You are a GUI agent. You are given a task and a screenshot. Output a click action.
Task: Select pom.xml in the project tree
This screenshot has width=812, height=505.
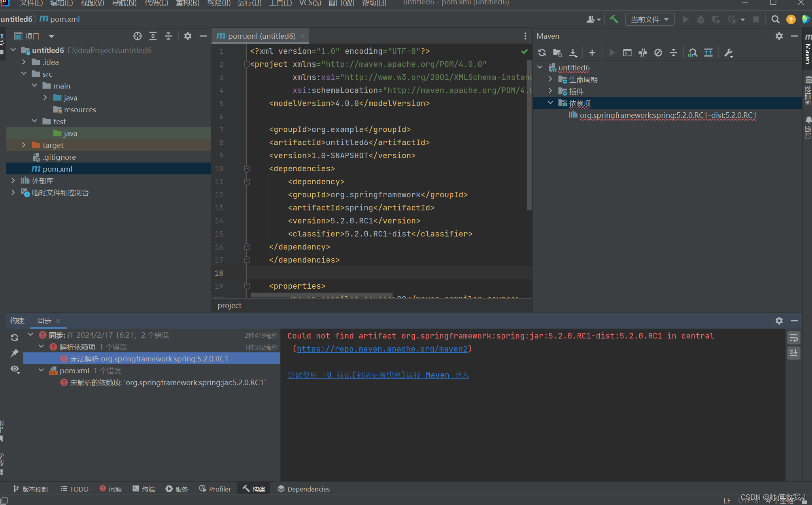coord(57,169)
